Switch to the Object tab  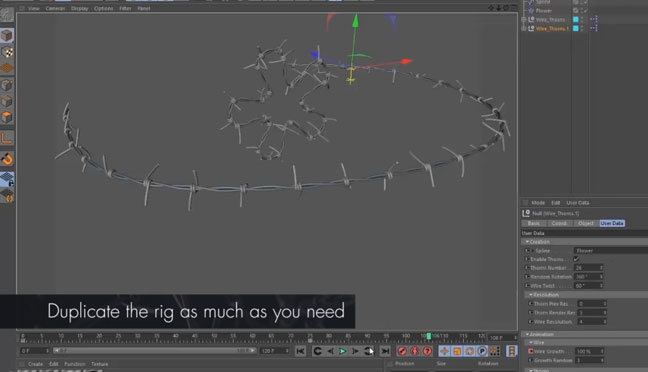(586, 223)
